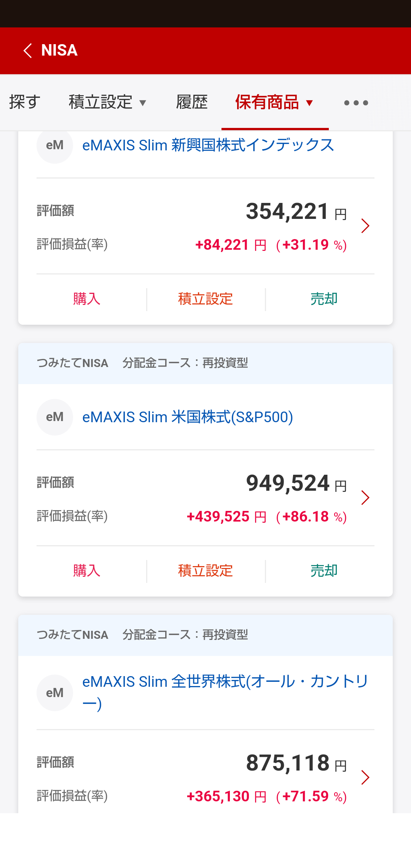Tap the back arrow beside NISA
Viewport: 411px width, 868px height.
(28, 50)
